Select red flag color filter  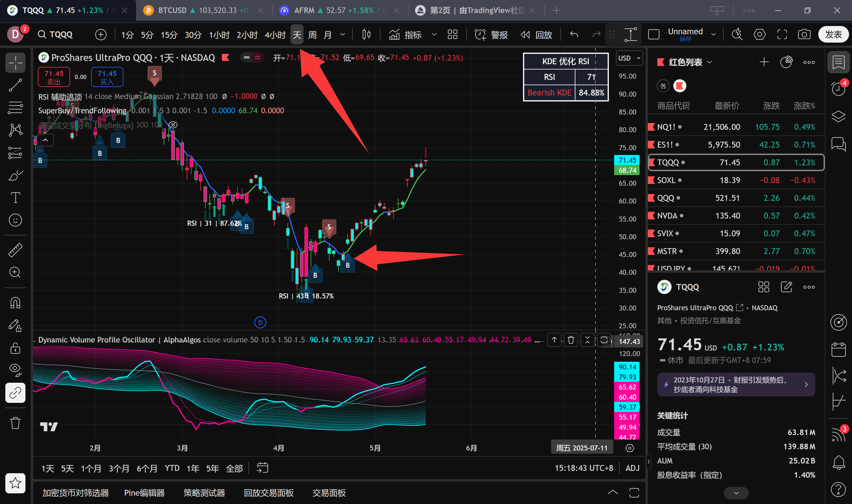pos(680,86)
